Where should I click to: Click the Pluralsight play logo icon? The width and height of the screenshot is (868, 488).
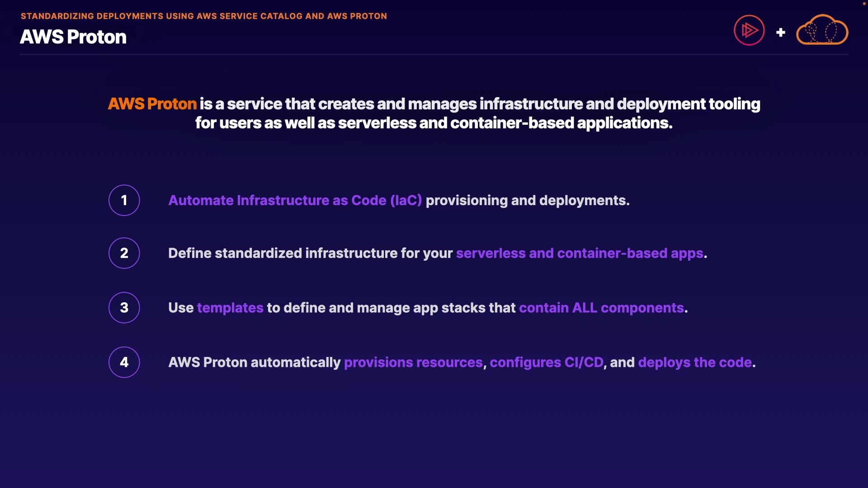click(749, 30)
